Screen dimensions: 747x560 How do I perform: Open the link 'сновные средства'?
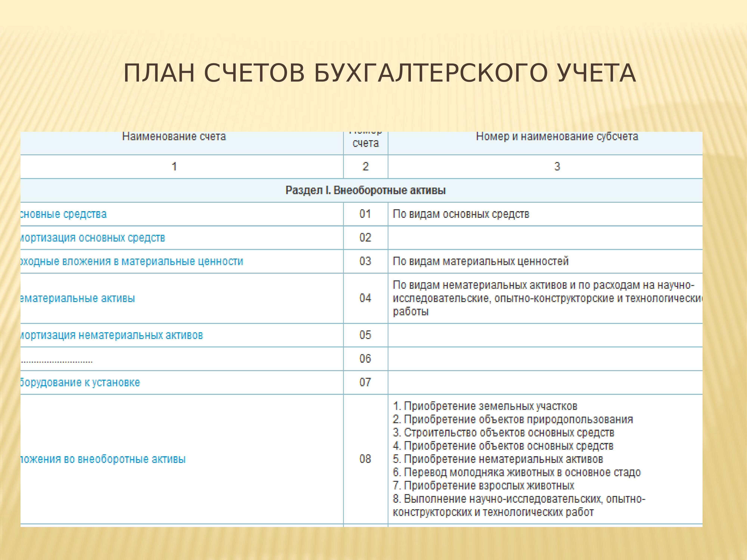click(63, 214)
